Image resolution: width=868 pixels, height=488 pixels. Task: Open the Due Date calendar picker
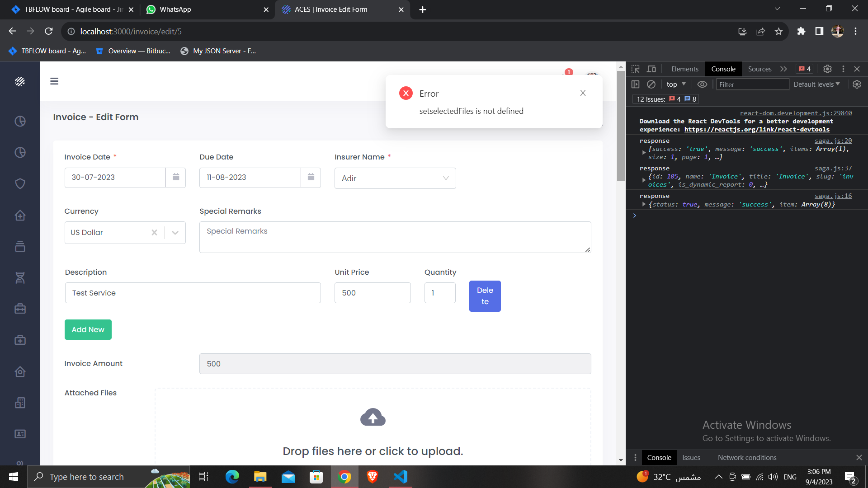tap(311, 177)
